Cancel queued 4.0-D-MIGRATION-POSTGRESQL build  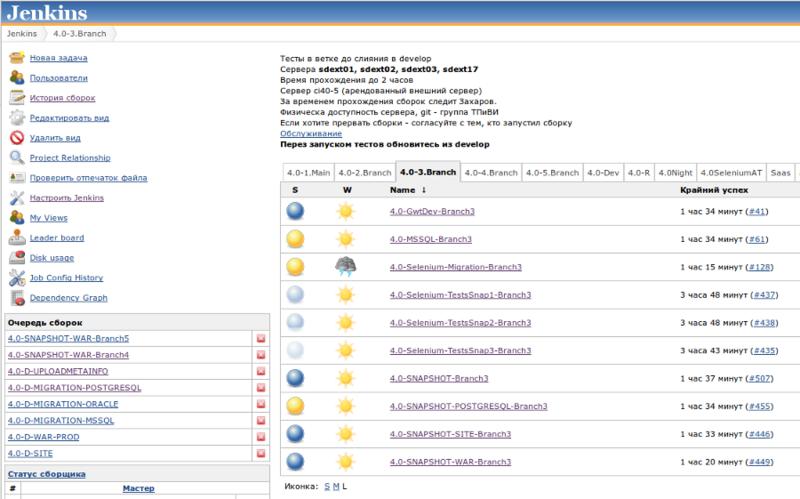point(261,388)
